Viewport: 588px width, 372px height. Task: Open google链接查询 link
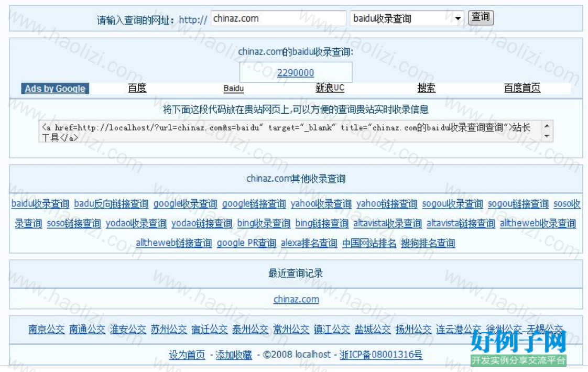point(254,204)
